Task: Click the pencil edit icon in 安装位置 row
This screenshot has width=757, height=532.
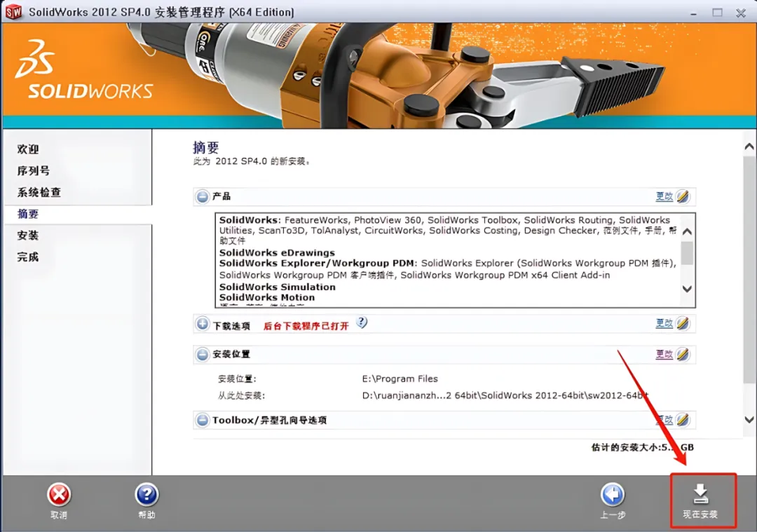Action: (x=683, y=355)
